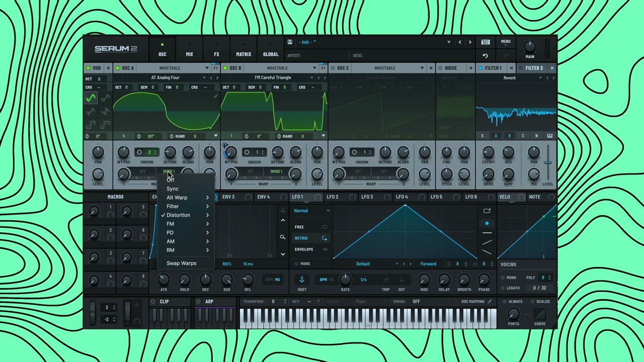Enable the NOISE oscillator
Screen dimensions: 644x362
click(440, 68)
